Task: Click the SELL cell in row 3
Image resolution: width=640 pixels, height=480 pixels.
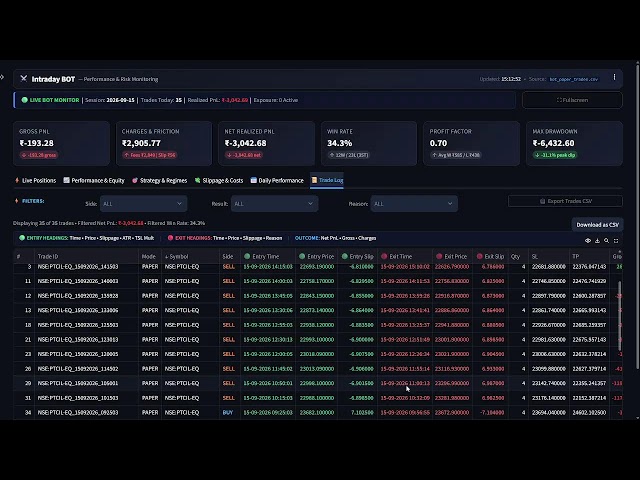Action: coord(229,267)
